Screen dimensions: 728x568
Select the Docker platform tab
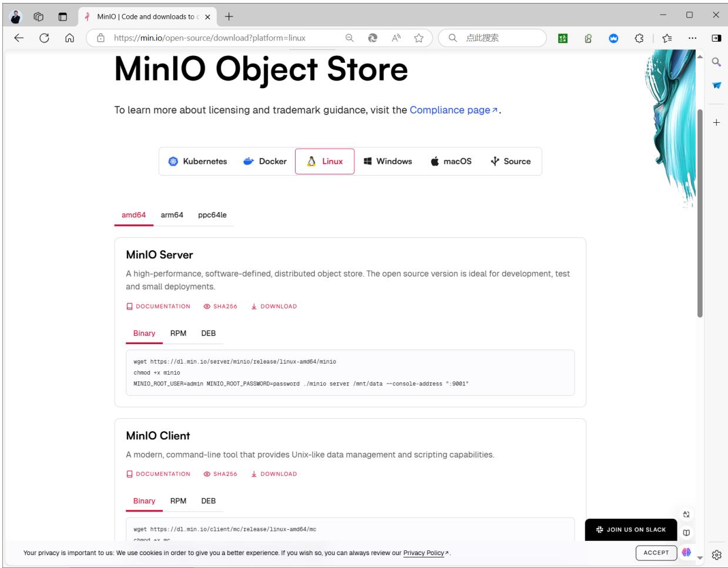pyautogui.click(x=265, y=162)
